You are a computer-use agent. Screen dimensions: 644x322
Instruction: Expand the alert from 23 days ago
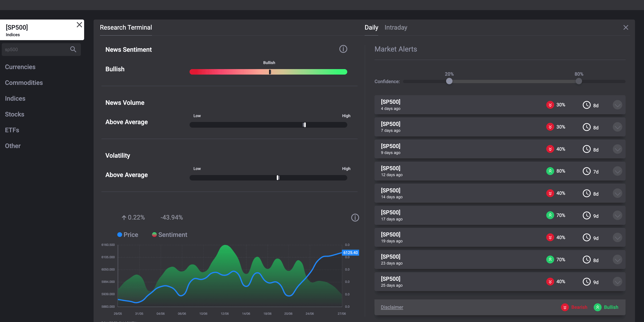[617, 260]
